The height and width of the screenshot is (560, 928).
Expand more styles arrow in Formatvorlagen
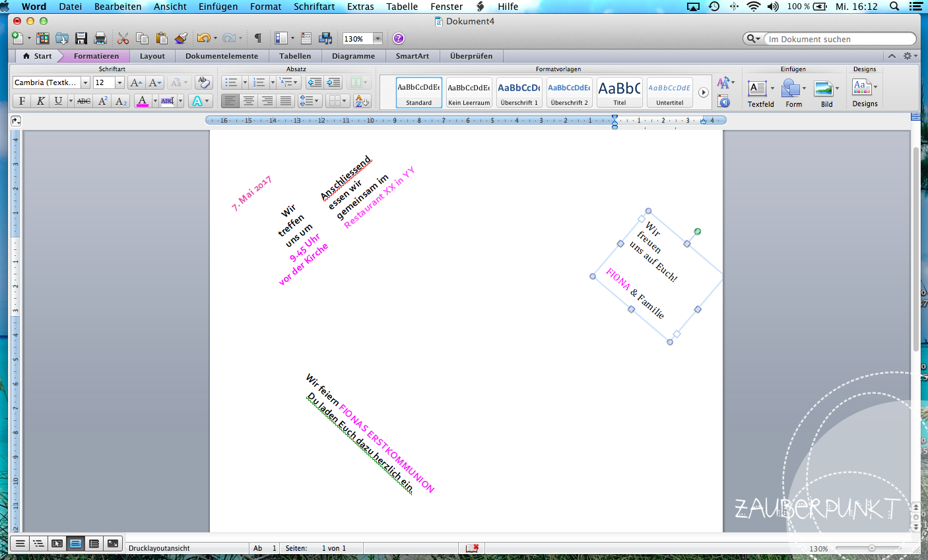(x=704, y=92)
